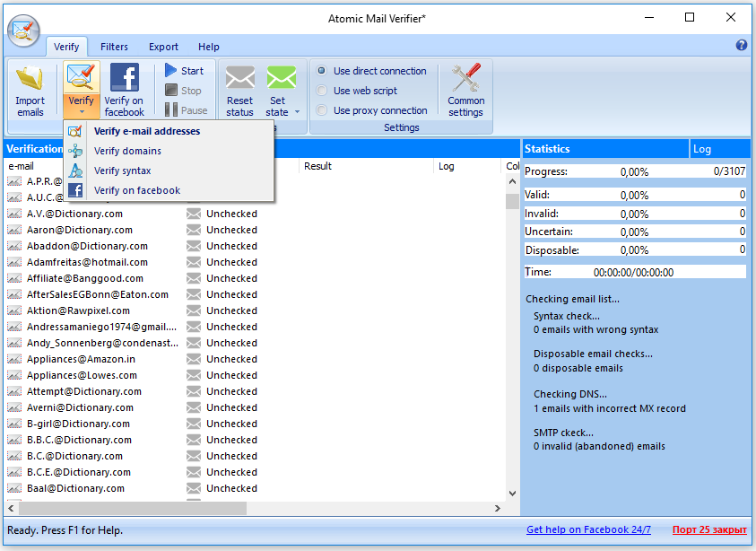Image resolution: width=756 pixels, height=551 pixels.
Task: Click the Valid 0,00% percentage bar
Action: coord(635,195)
